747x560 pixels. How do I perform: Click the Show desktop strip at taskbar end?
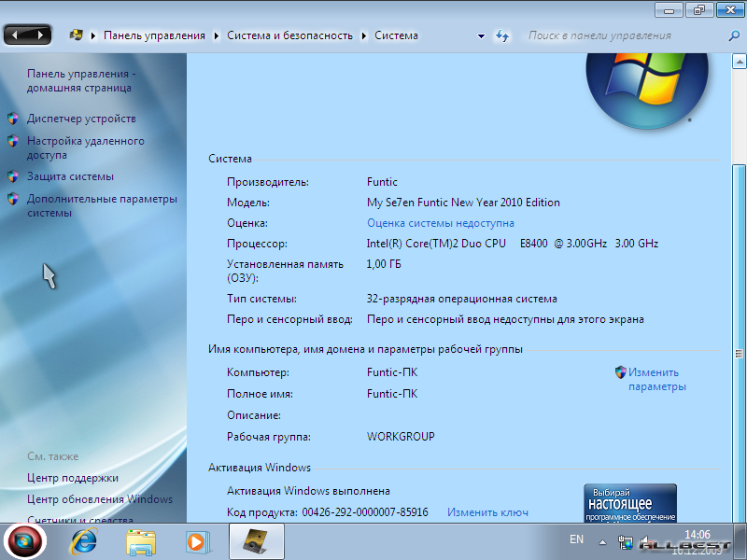pos(741,541)
